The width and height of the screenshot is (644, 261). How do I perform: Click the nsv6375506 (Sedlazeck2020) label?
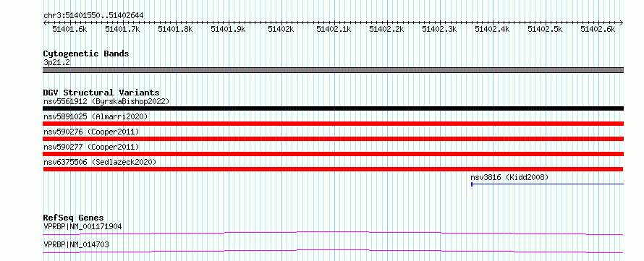(x=100, y=162)
